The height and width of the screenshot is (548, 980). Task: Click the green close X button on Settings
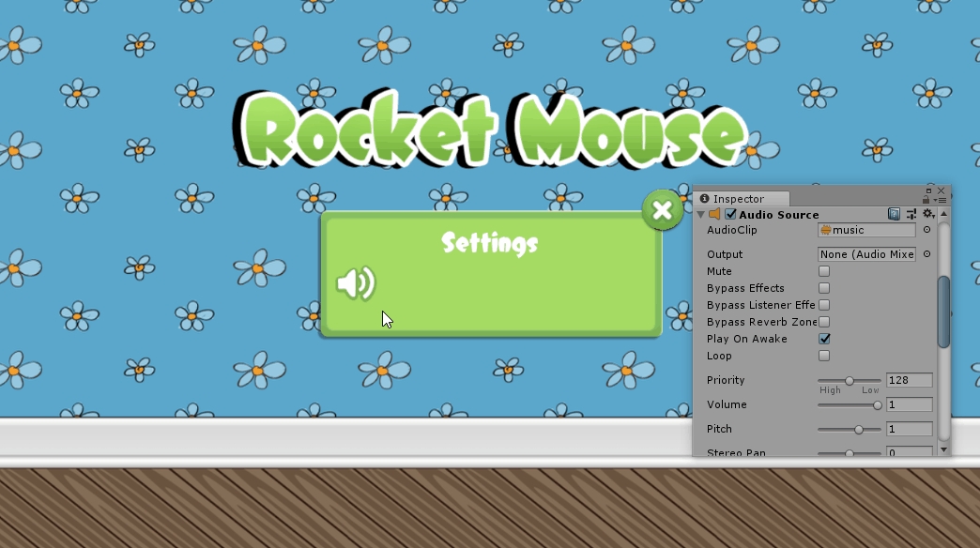pos(662,210)
